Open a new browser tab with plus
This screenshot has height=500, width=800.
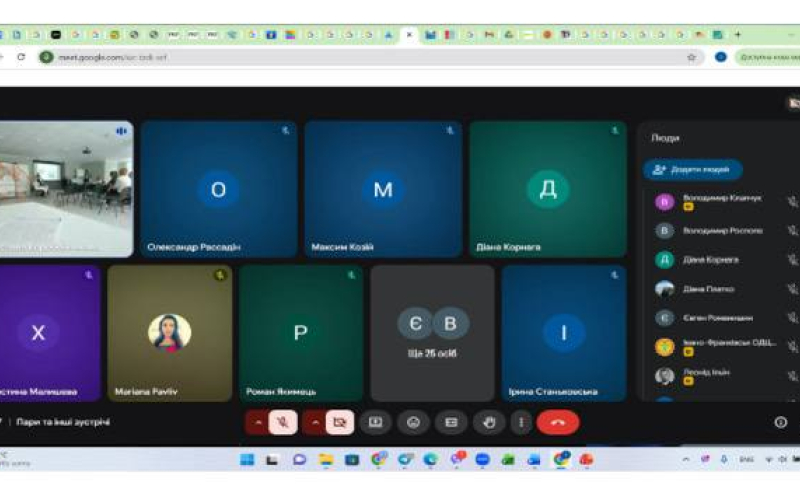[737, 35]
